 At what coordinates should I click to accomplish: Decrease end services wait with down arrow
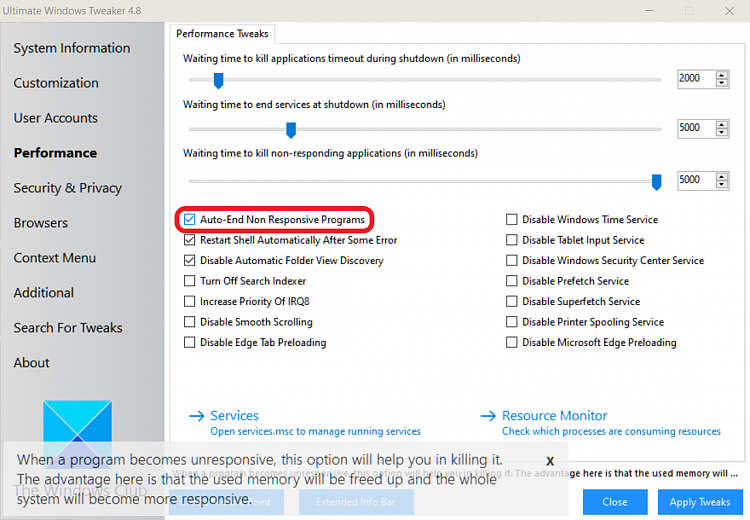tap(722, 132)
